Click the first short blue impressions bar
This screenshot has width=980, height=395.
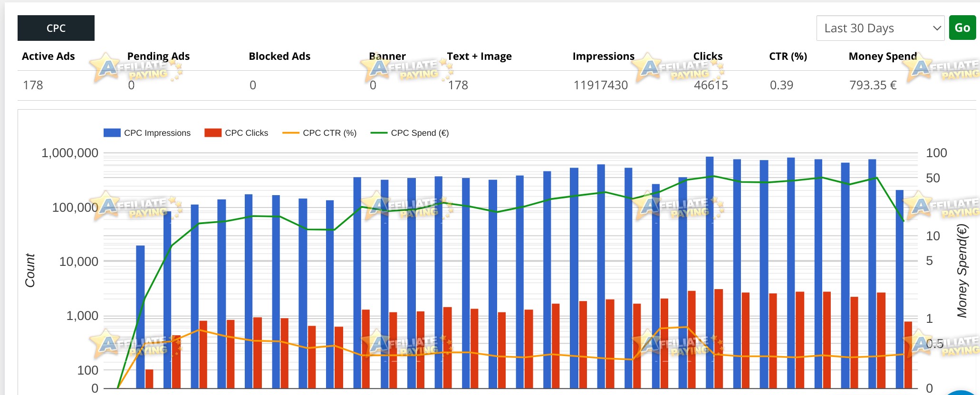[140, 317]
